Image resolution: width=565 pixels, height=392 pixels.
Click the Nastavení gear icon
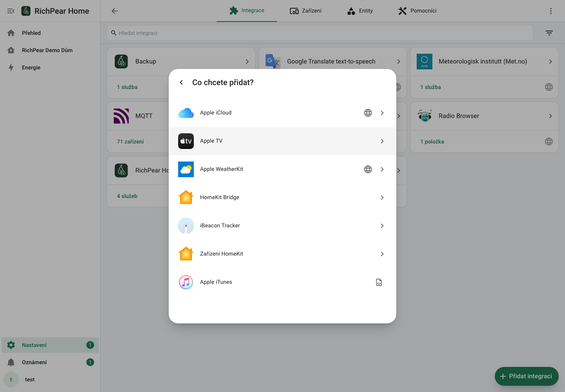coord(11,345)
